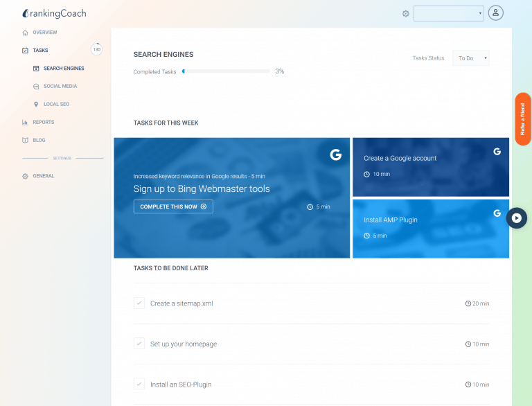Check the Set up your homepage task

(x=139, y=344)
